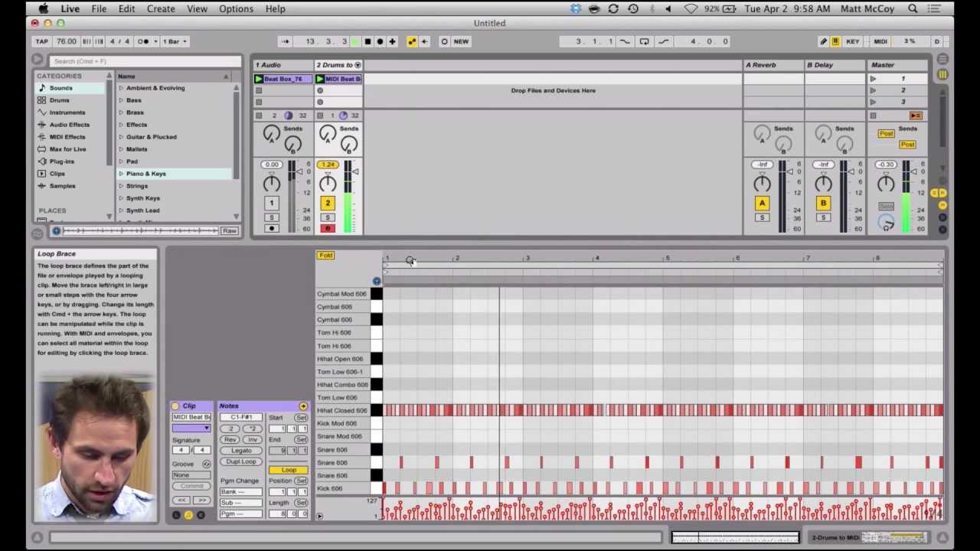Toggle track 1 Audio activator button
The image size is (980, 551).
coord(271,203)
